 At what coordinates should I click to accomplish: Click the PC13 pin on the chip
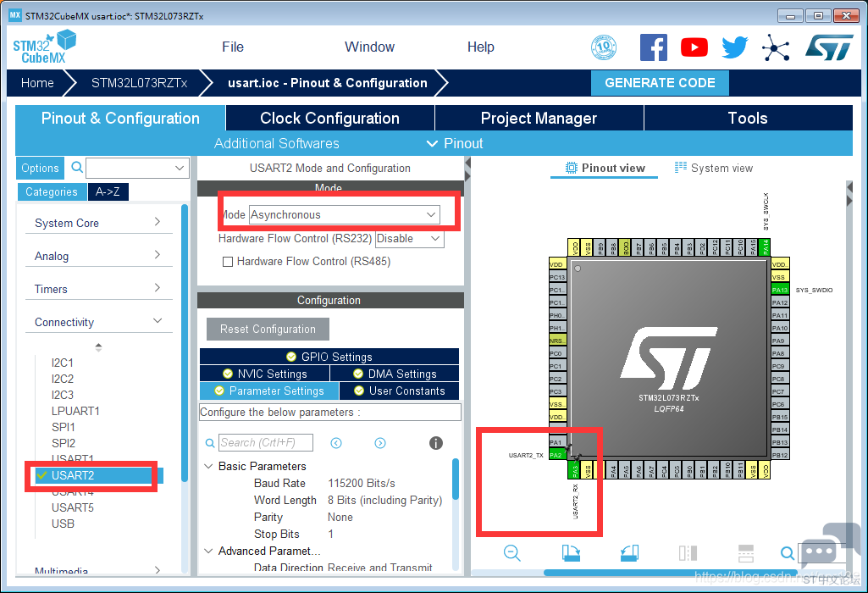[x=557, y=277]
